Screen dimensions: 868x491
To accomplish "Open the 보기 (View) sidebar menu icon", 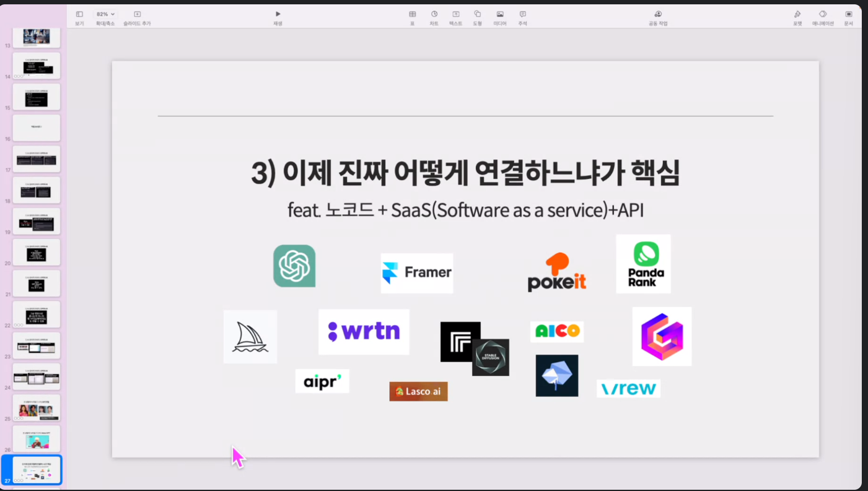I will (79, 14).
